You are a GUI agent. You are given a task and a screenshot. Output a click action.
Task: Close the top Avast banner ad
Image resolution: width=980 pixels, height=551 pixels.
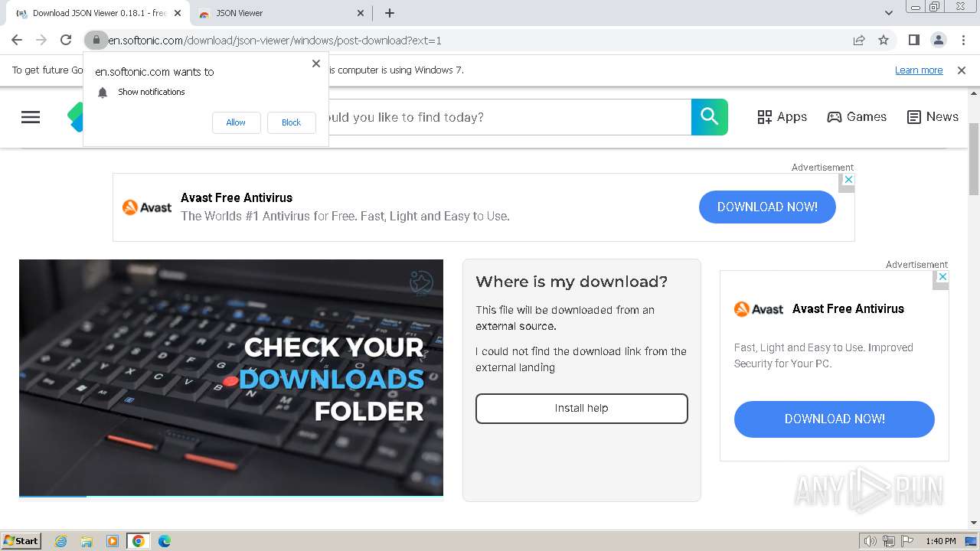click(848, 178)
